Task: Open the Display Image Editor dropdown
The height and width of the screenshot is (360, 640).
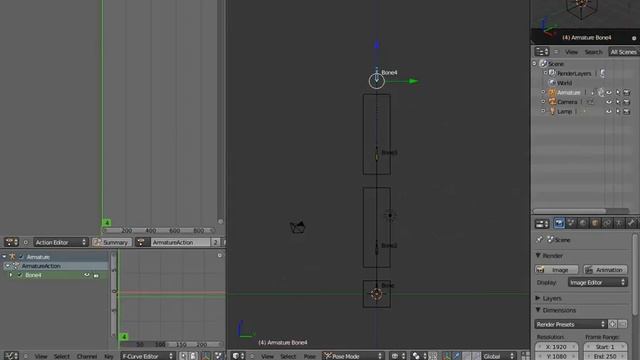Action: click(598, 282)
